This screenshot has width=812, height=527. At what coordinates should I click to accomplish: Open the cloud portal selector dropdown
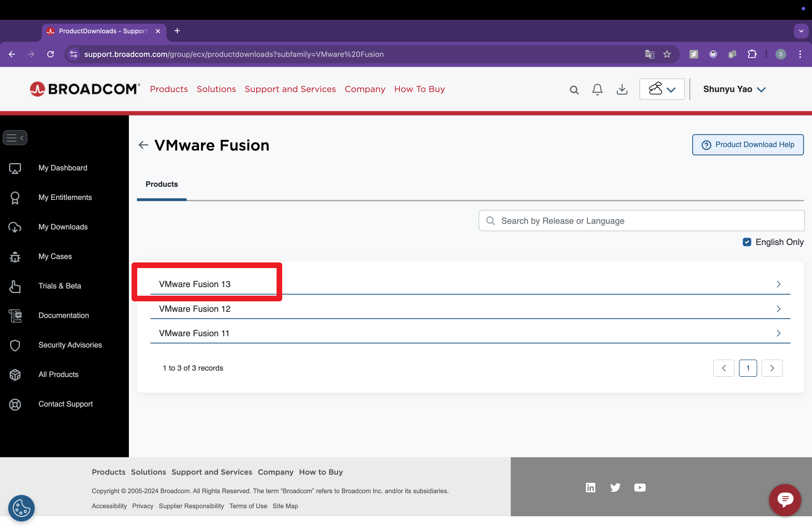662,89
